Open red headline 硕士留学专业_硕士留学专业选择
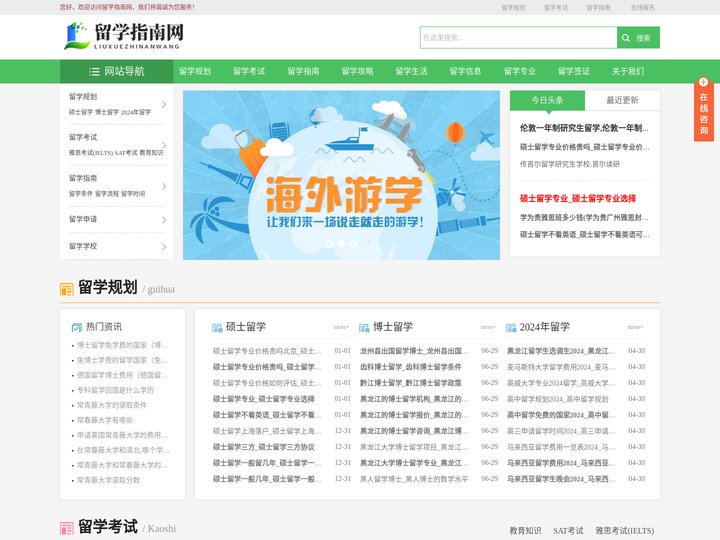This screenshot has height=540, width=720. coord(578,198)
